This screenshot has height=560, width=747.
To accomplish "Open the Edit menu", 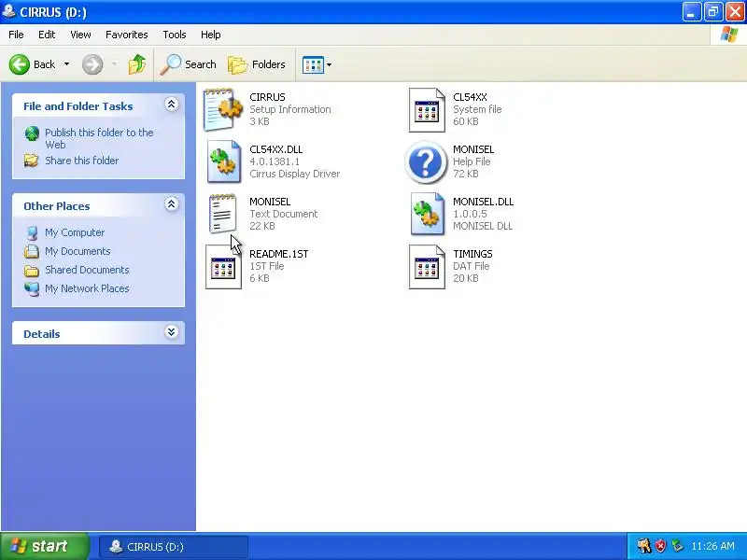I will click(47, 35).
